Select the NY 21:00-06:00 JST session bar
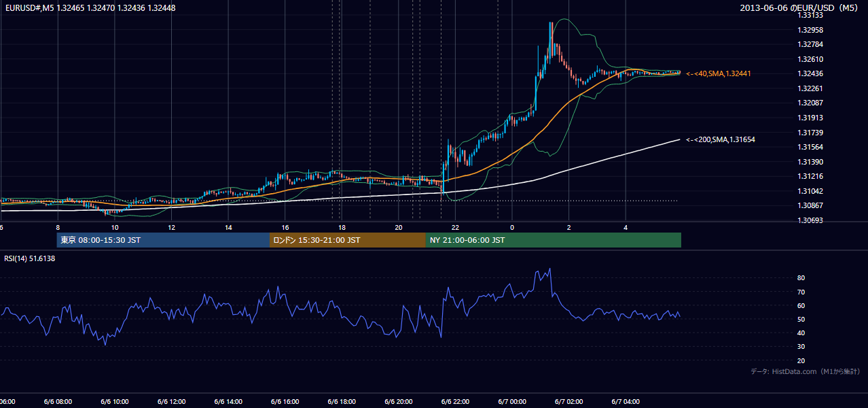The image size is (868, 408). coord(554,240)
